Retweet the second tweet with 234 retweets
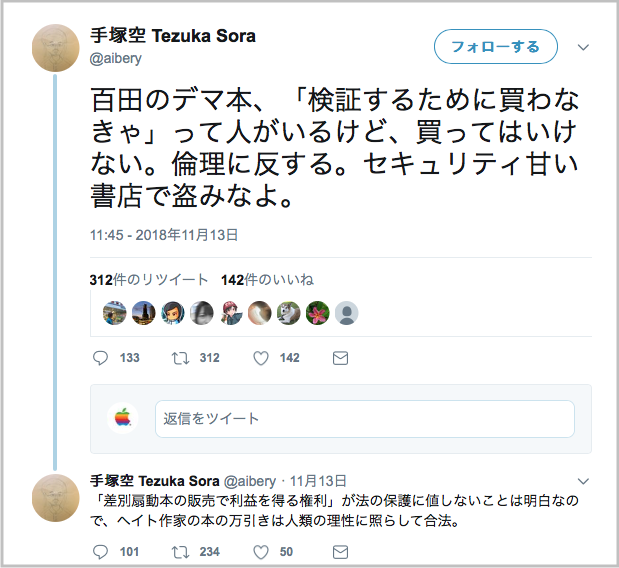This screenshot has width=619, height=568. [x=181, y=551]
